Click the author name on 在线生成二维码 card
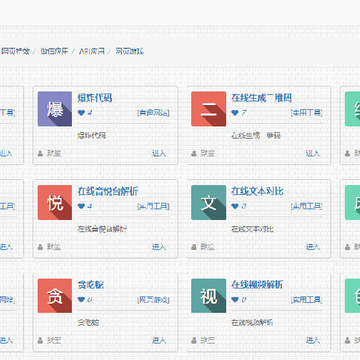The width and height of the screenshot is (360, 360). click(x=208, y=153)
